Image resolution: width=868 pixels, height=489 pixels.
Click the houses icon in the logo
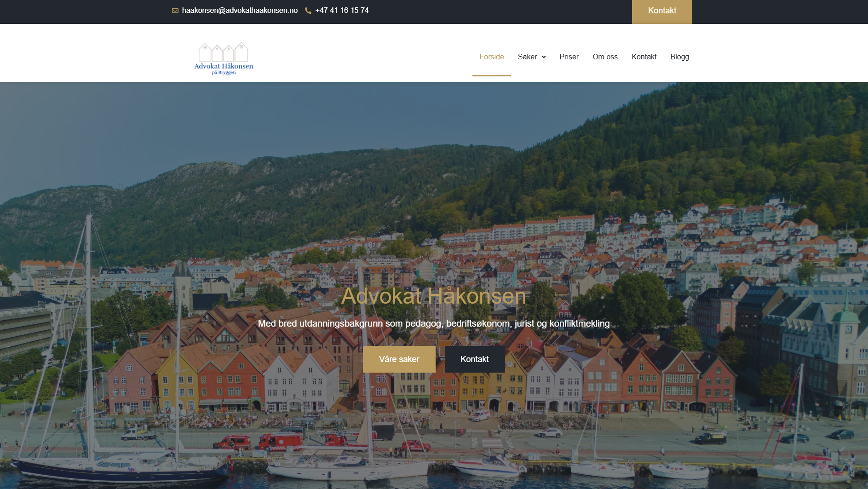coord(223,52)
